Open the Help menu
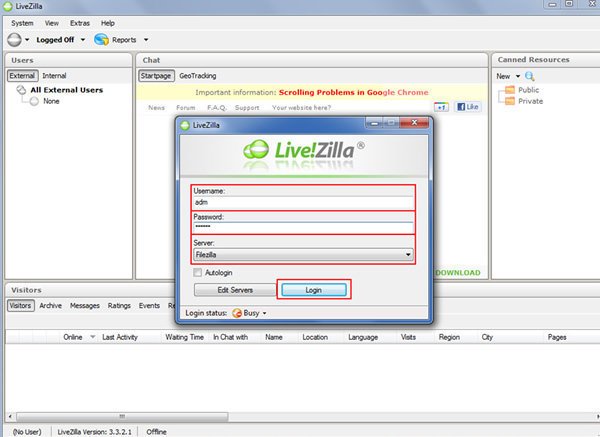 pyautogui.click(x=108, y=23)
